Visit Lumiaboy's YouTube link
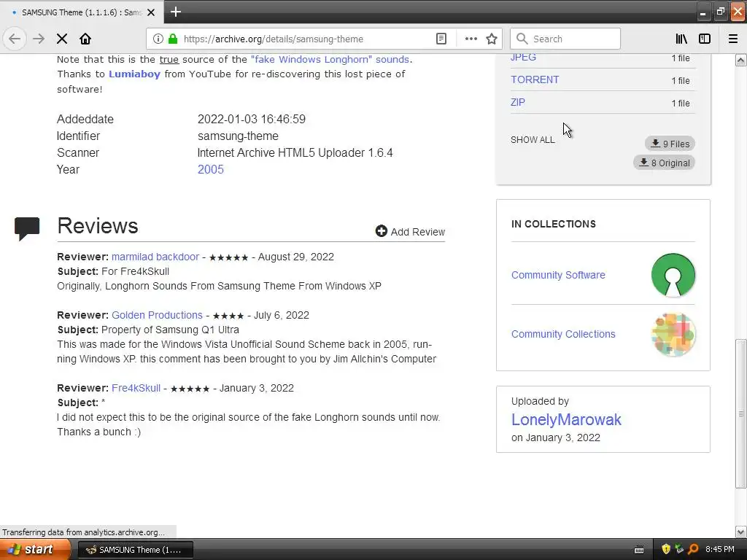 (x=134, y=74)
